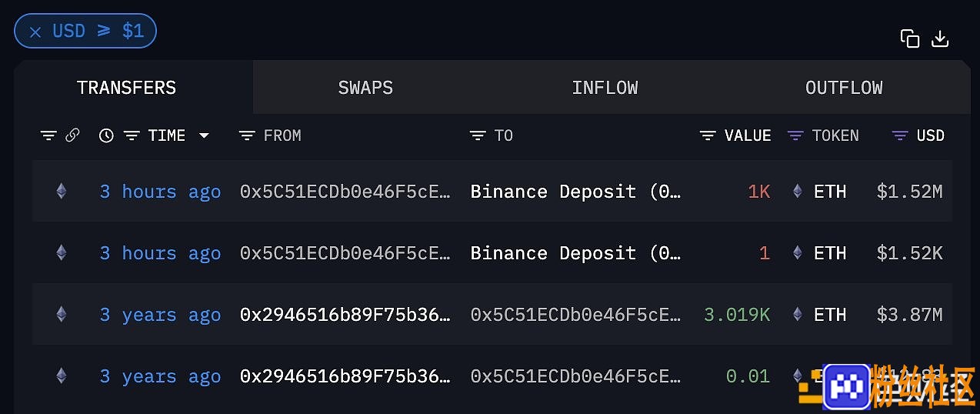Open the TIME column filter icon
The height and width of the screenshot is (414, 980).
[x=132, y=135]
